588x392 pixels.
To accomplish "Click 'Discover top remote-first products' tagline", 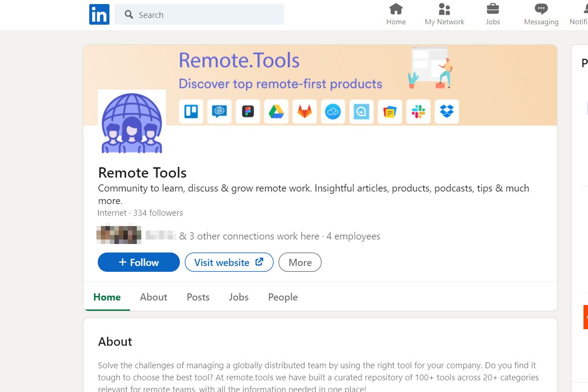I will point(280,84).
